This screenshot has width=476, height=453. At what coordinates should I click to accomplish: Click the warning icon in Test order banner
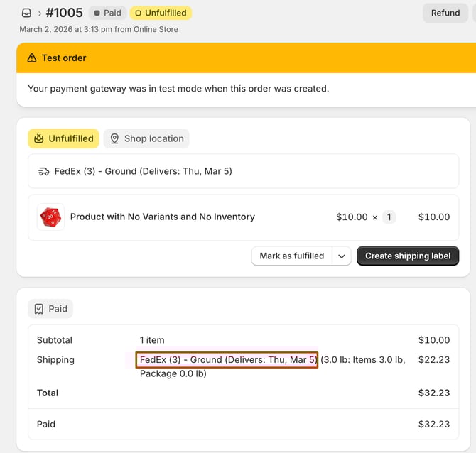click(32, 58)
